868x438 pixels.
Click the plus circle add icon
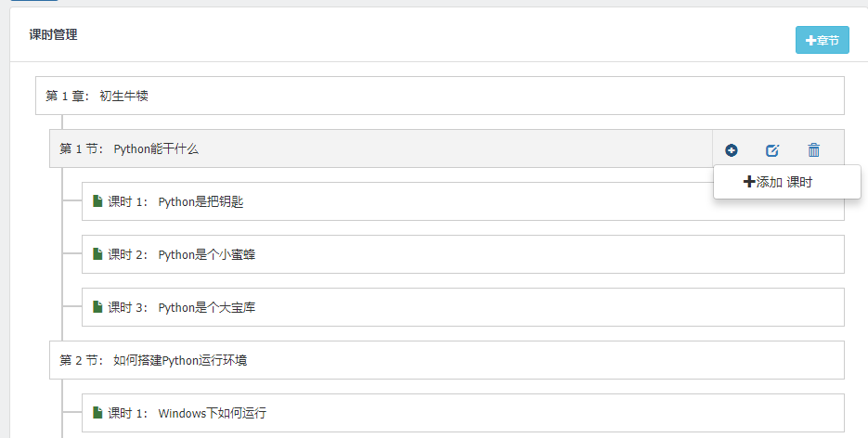732,149
